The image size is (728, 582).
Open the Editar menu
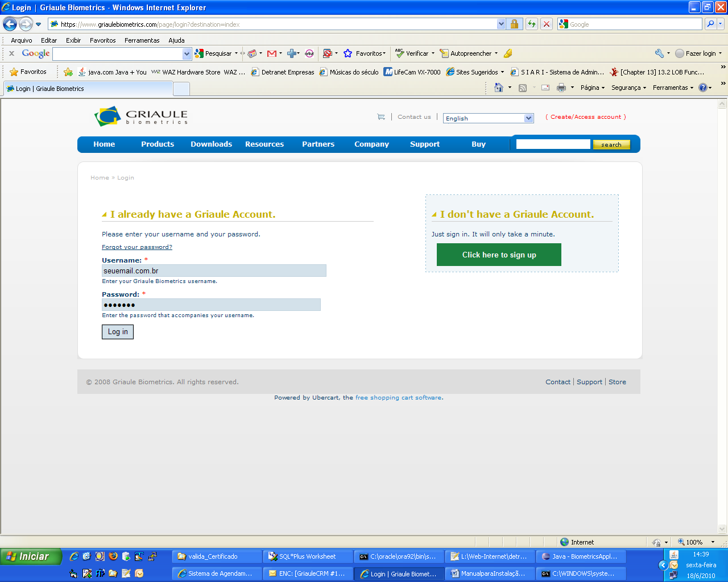click(49, 40)
